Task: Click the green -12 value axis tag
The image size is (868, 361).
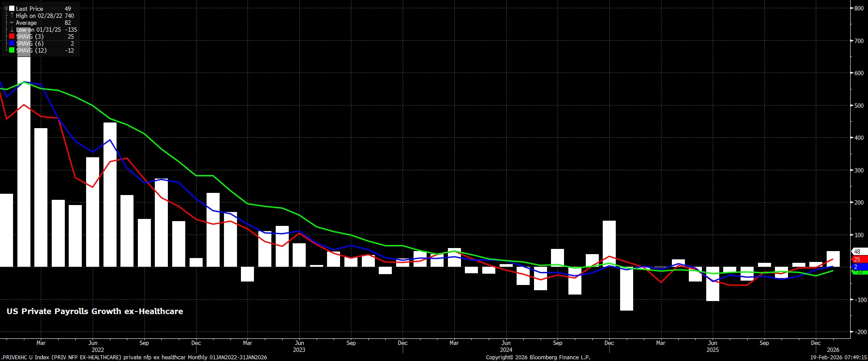Action: [859, 272]
